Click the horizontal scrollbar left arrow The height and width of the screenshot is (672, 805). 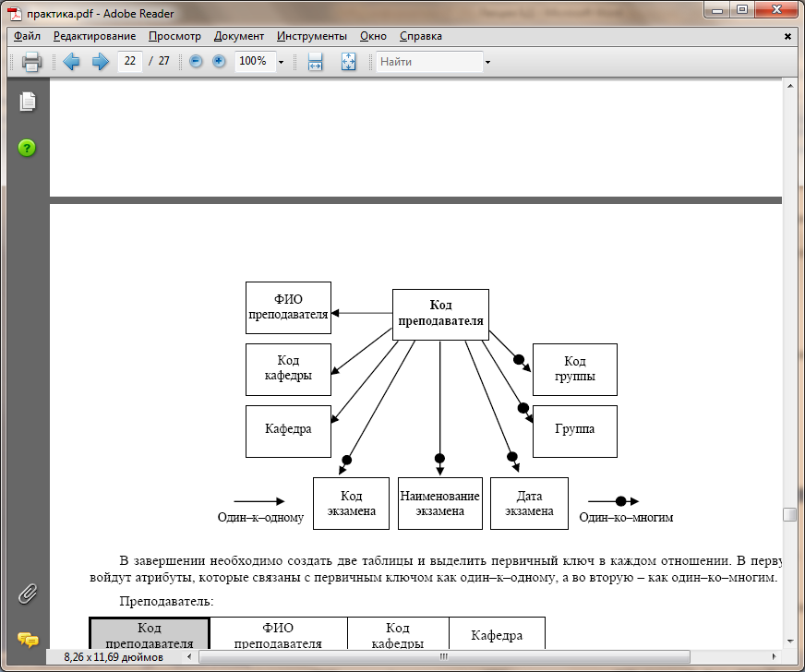pyautogui.click(x=189, y=656)
